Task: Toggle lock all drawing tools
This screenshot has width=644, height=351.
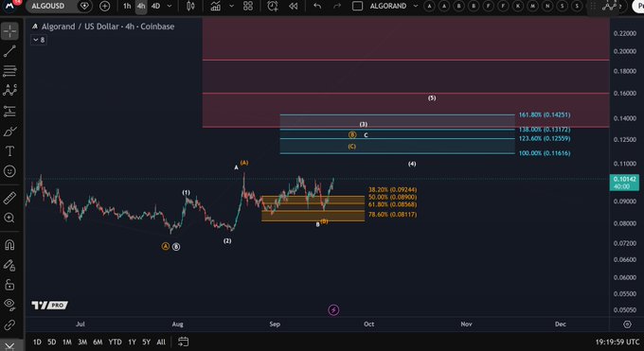Action: pos(9,284)
